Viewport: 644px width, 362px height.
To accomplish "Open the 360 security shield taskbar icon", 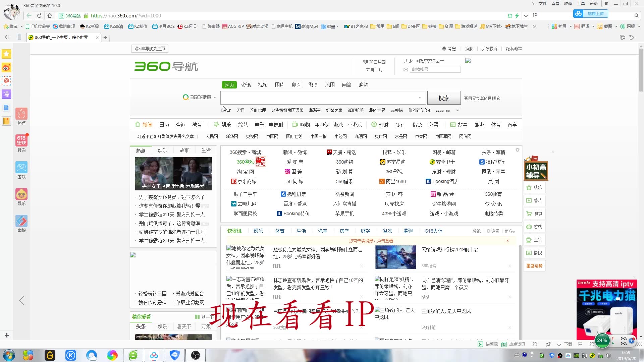I will click(x=175, y=355).
